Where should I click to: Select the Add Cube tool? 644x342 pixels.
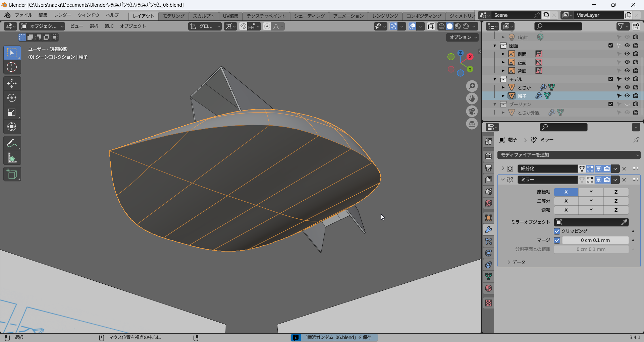click(12, 174)
